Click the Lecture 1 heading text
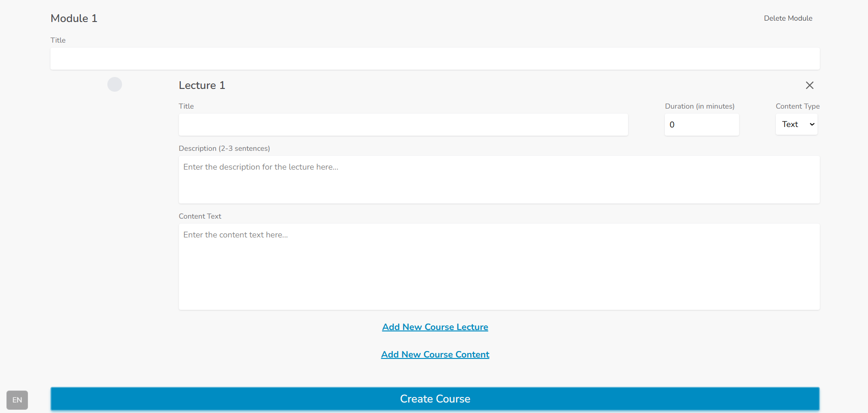 (202, 85)
